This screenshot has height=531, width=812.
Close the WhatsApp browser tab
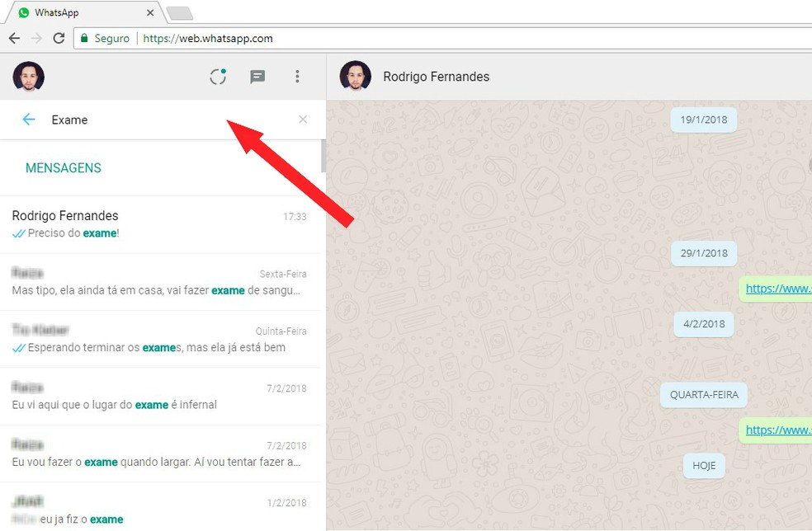click(x=150, y=12)
